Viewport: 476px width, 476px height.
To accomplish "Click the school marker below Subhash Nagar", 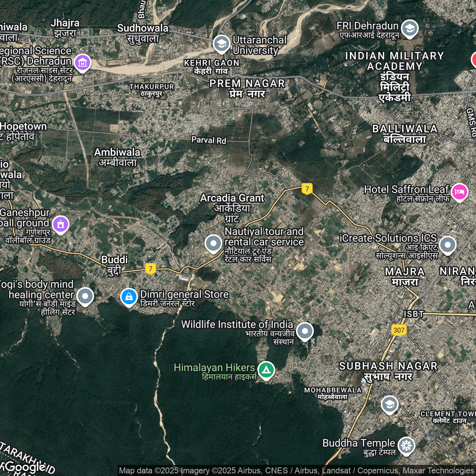I will (x=390, y=405).
